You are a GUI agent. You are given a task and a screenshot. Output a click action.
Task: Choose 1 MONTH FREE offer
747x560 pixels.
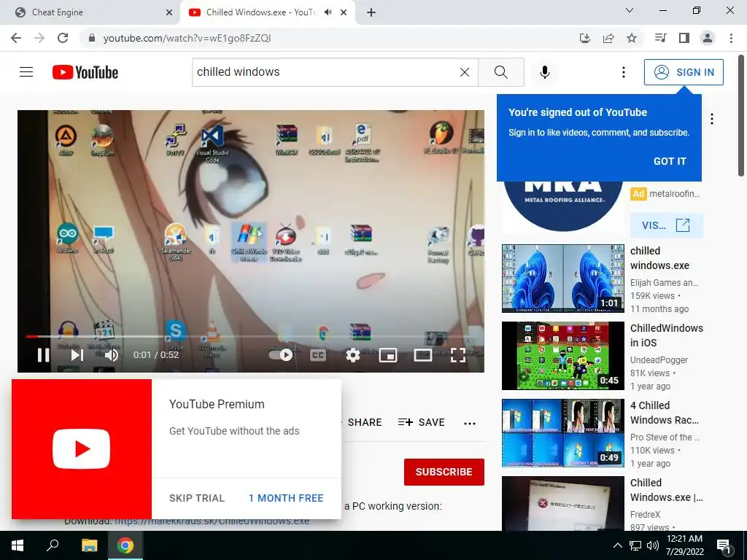coord(286,497)
